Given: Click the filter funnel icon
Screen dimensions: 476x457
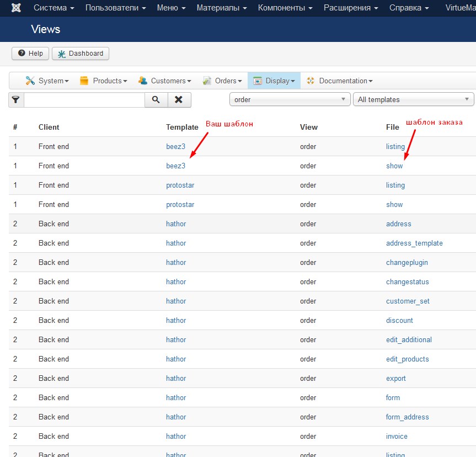Looking at the screenshot, I should coord(16,100).
